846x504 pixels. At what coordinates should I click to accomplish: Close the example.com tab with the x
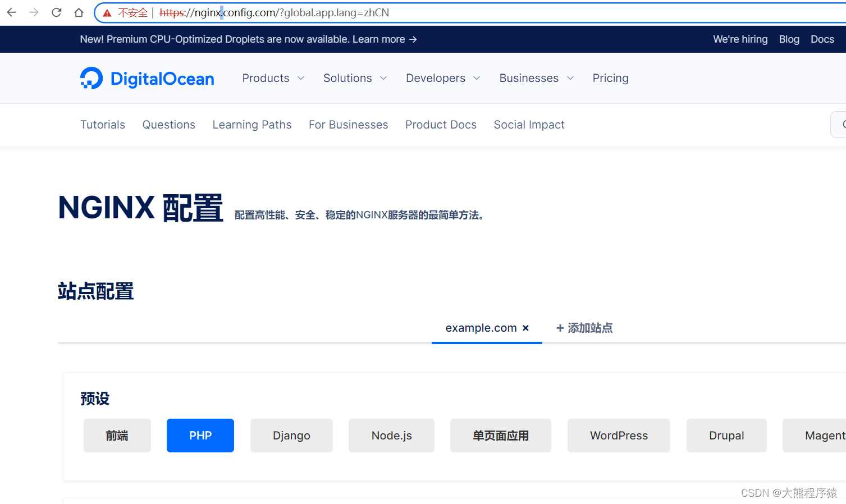(525, 328)
